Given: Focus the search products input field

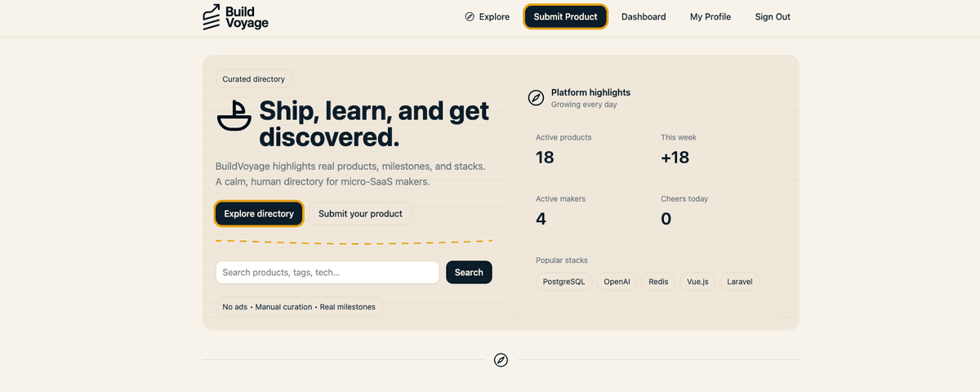Looking at the screenshot, I should (x=327, y=272).
